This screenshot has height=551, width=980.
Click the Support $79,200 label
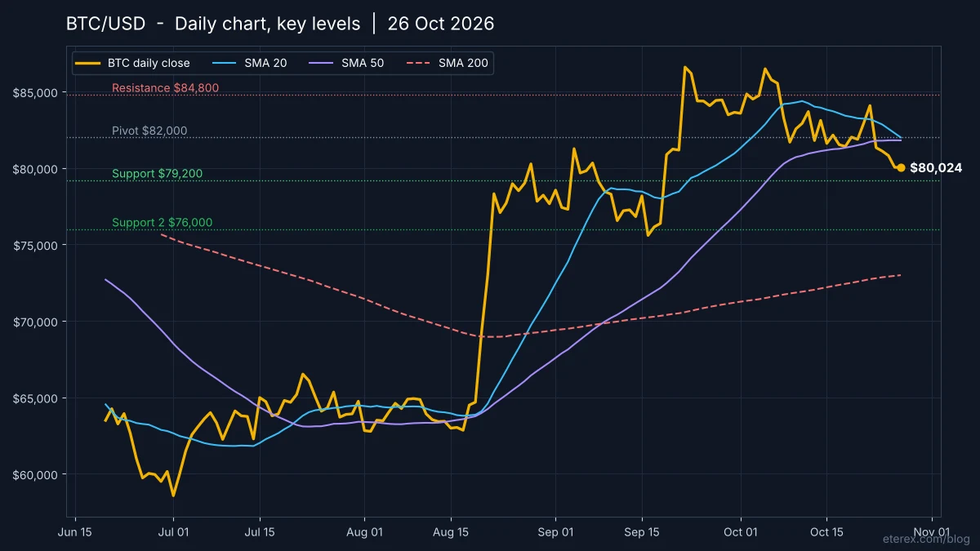(157, 173)
